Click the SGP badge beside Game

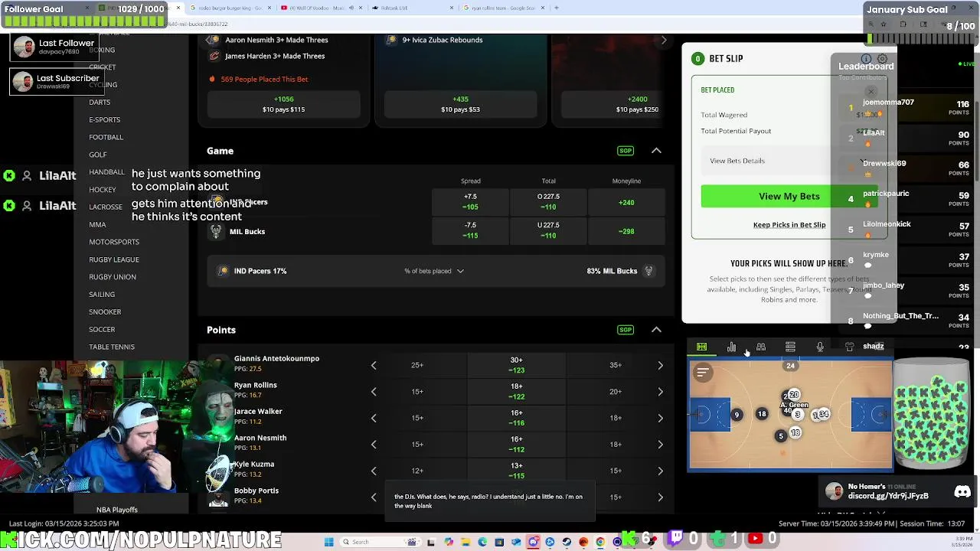click(626, 151)
